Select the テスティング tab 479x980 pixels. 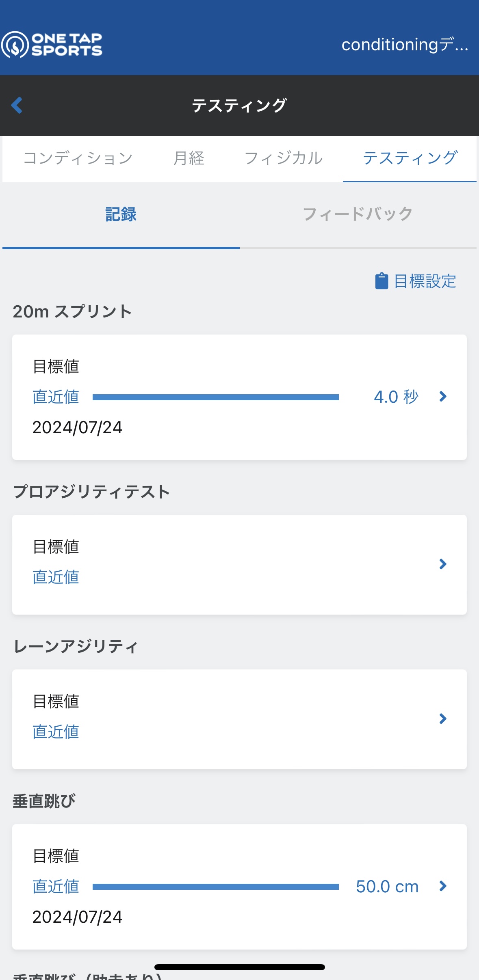(410, 158)
